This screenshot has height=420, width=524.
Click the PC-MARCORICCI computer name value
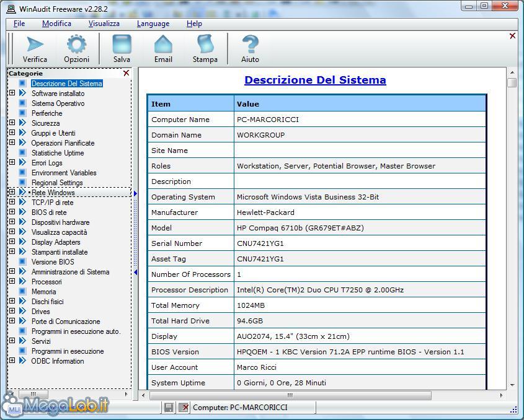click(x=268, y=120)
